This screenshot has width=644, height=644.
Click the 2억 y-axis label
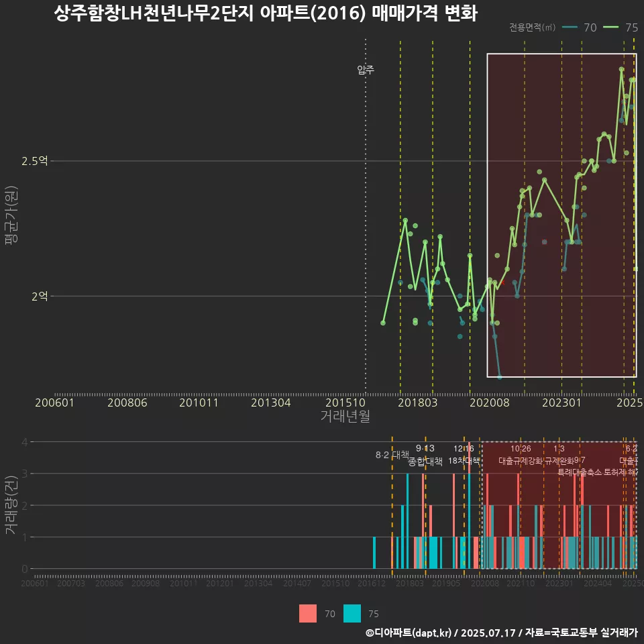[40, 296]
